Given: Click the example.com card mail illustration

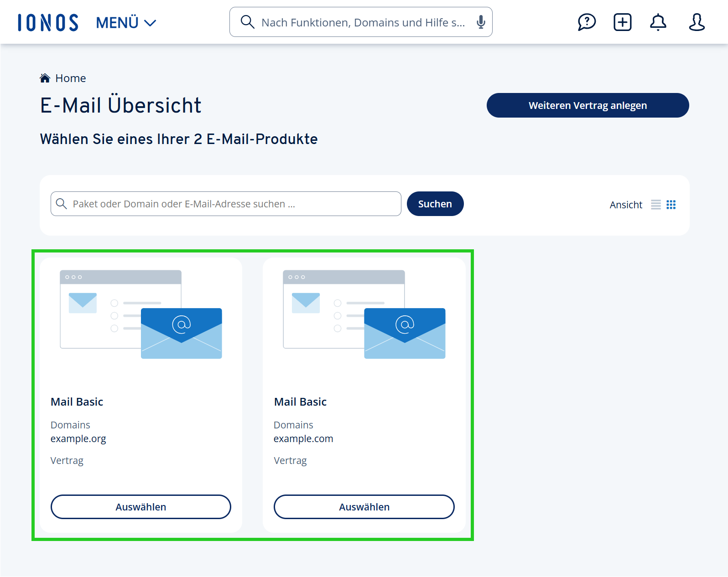Looking at the screenshot, I should [x=364, y=314].
